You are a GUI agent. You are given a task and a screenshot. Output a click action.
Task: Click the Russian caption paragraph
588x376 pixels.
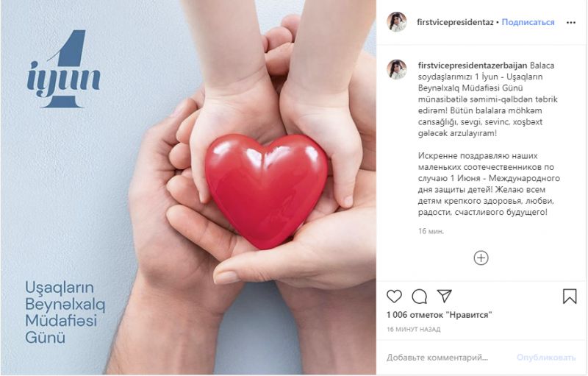coord(489,184)
